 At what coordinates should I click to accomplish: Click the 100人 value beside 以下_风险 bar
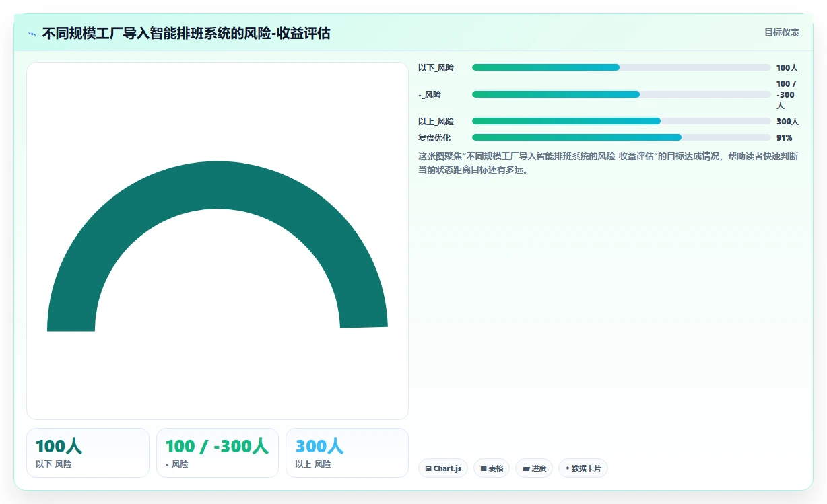coord(787,67)
